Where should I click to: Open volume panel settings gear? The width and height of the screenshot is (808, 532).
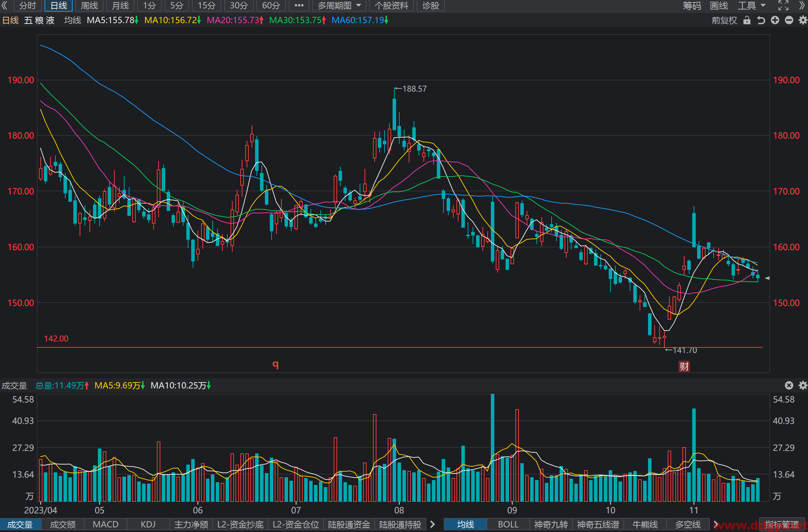(x=803, y=385)
